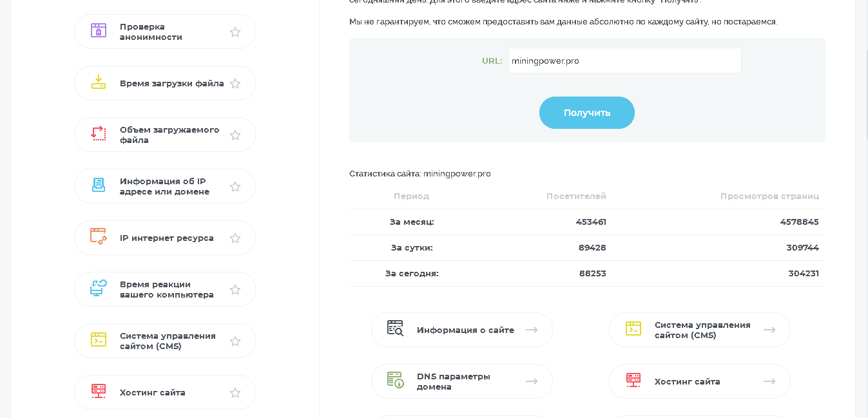
Task: Click the Объем загружаемого файла icon
Action: [98, 134]
